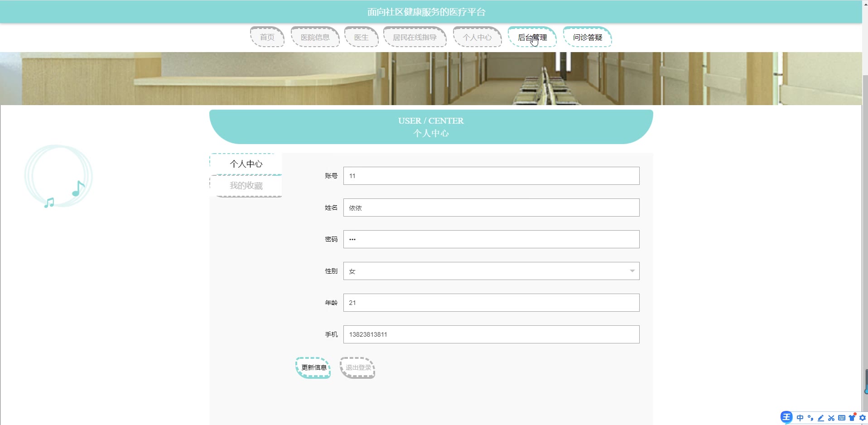The image size is (868, 425).
Task: Open the soft keyboard icon
Action: (x=842, y=418)
